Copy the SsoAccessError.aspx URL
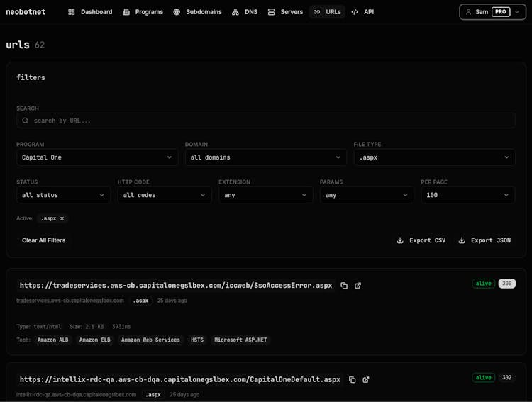The height and width of the screenshot is (402, 532). point(344,286)
